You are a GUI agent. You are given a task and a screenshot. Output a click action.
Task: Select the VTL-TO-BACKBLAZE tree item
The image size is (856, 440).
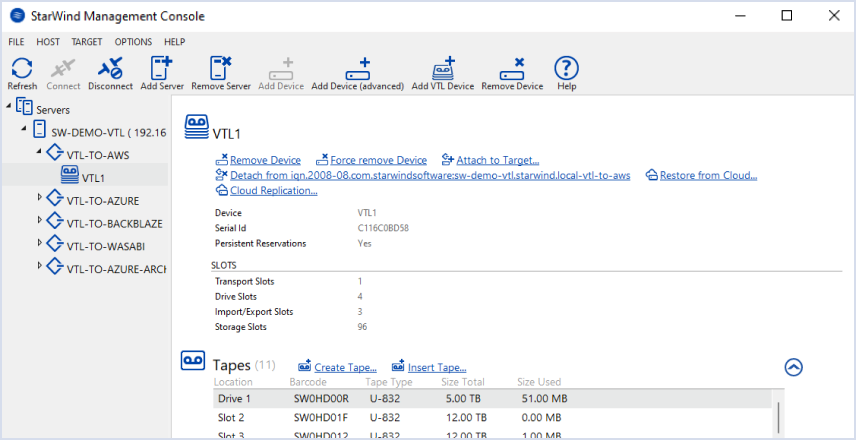pos(115,224)
